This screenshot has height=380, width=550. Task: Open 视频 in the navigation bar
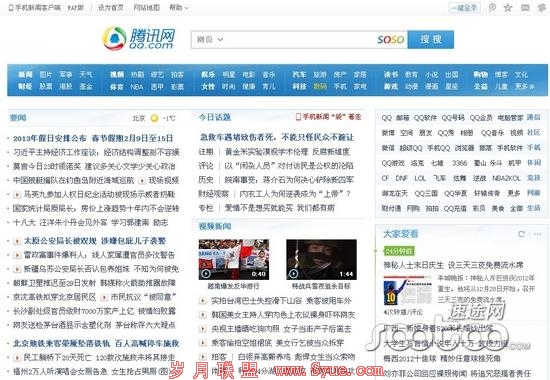[117, 74]
